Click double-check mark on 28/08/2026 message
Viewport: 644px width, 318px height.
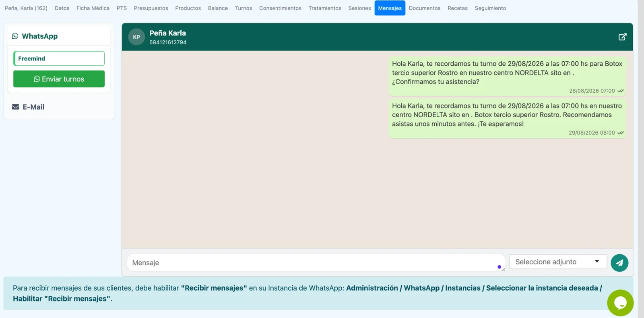click(x=621, y=91)
